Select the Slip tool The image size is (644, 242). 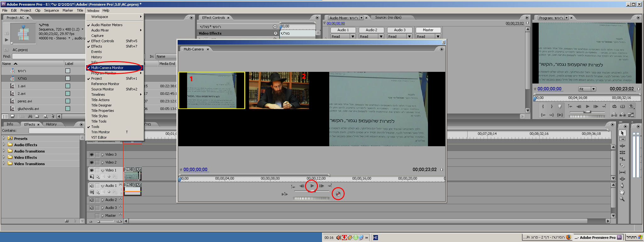tap(622, 172)
